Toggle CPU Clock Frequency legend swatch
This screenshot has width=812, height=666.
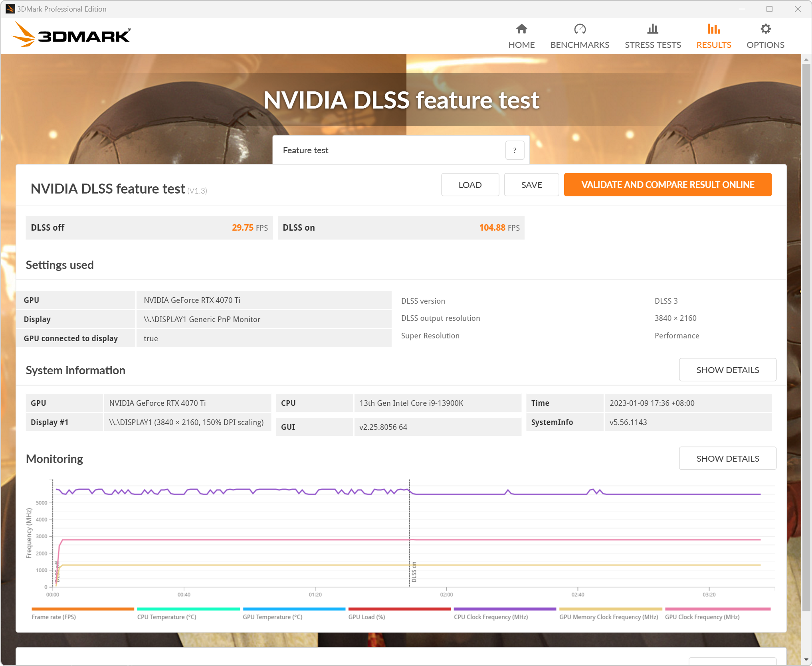505,609
